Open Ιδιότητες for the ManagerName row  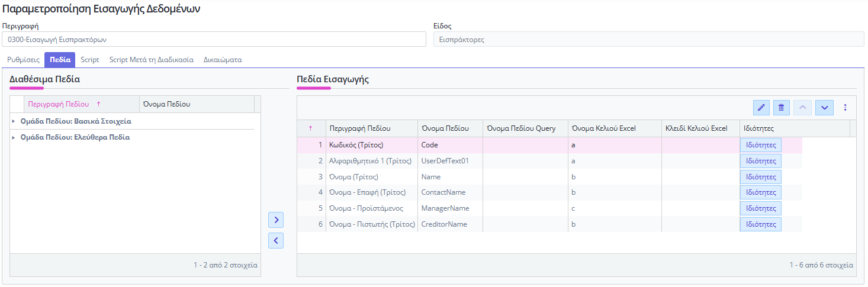pos(760,208)
